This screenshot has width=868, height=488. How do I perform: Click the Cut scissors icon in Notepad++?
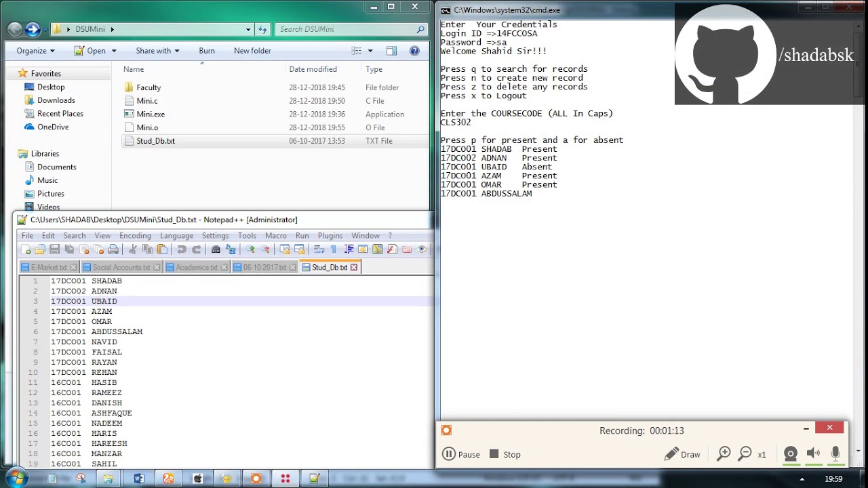(x=133, y=249)
